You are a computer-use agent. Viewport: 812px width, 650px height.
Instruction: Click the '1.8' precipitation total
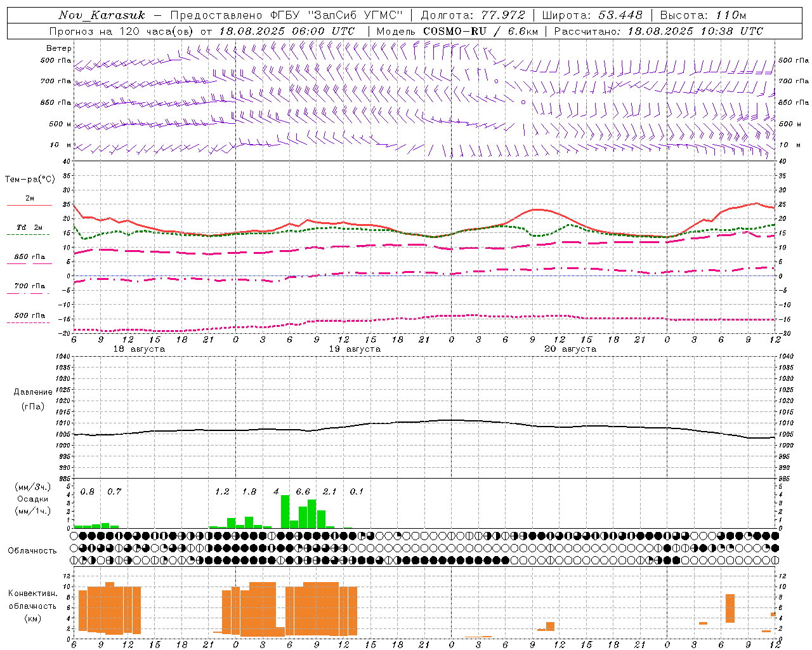click(249, 492)
